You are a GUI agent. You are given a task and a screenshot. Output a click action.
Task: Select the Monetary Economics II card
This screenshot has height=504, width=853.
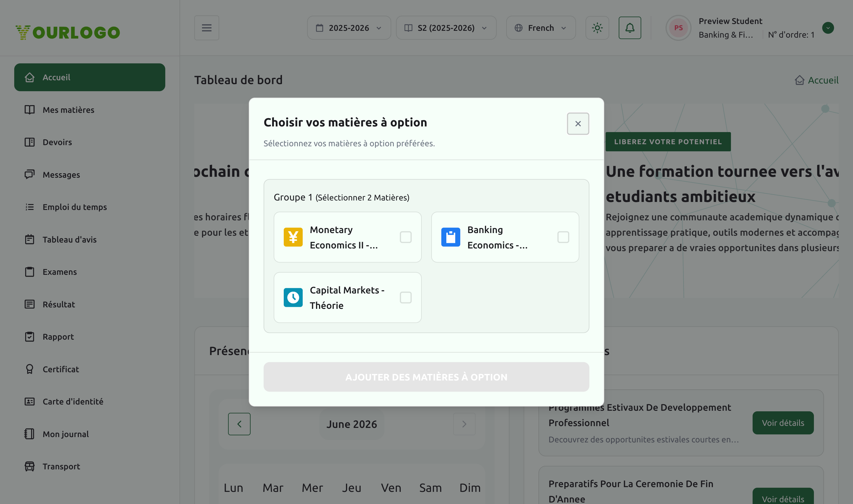pyautogui.click(x=347, y=237)
